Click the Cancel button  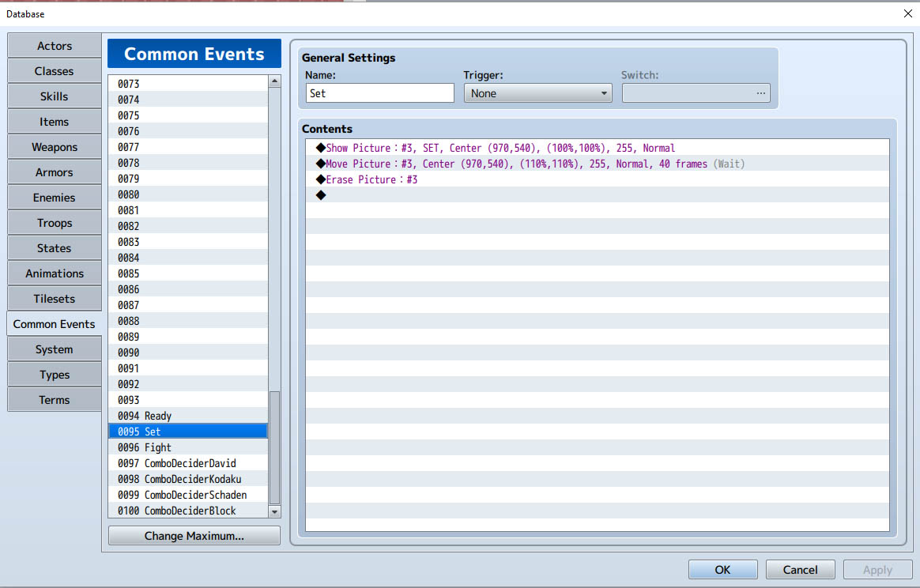tap(800, 569)
